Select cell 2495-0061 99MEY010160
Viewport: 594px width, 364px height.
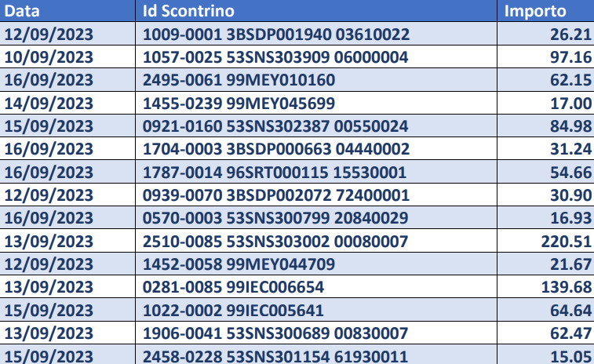[316, 80]
